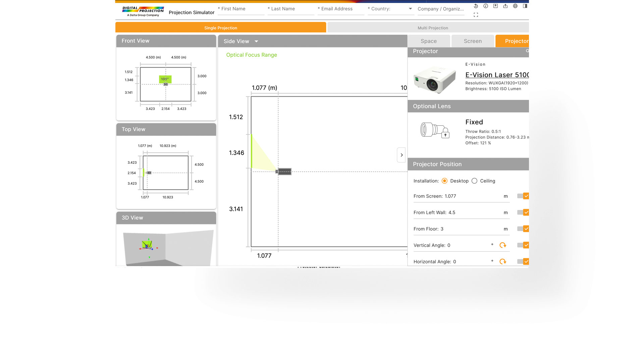Image resolution: width=644 pixels, height=348 pixels.
Task: Click 'Offset: 121 %' text
Action: click(478, 143)
